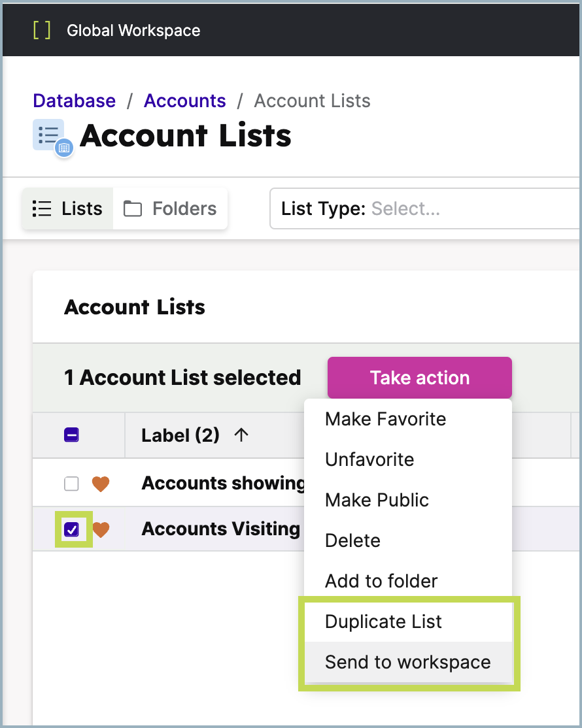Click heart icon on Accounts showing row

click(100, 484)
